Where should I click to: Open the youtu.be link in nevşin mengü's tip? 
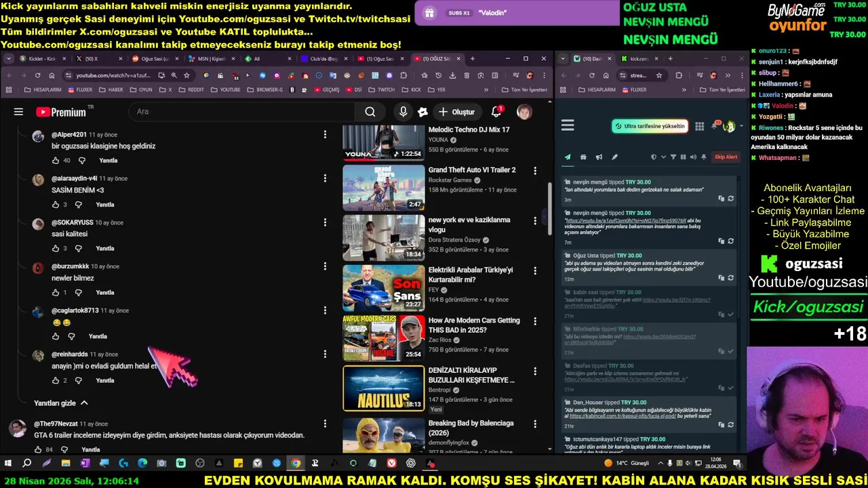(625, 221)
